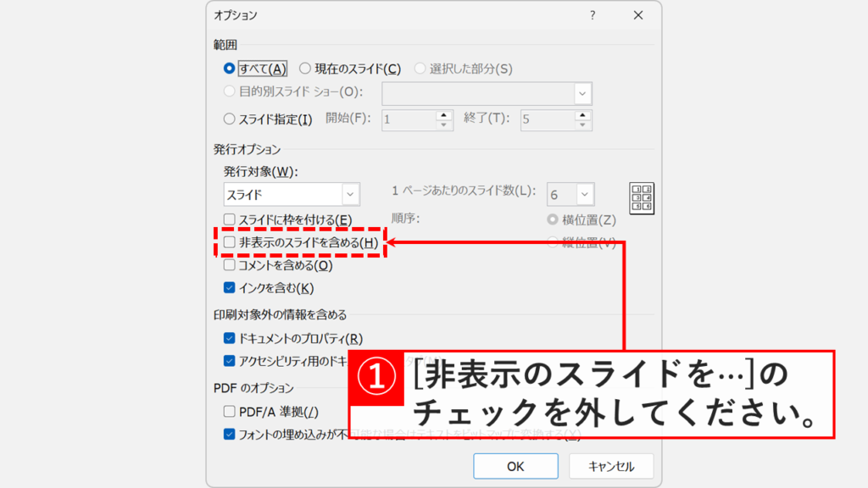Click the 開始 spinner up arrow
Screen dimensions: 868x488
point(443,115)
